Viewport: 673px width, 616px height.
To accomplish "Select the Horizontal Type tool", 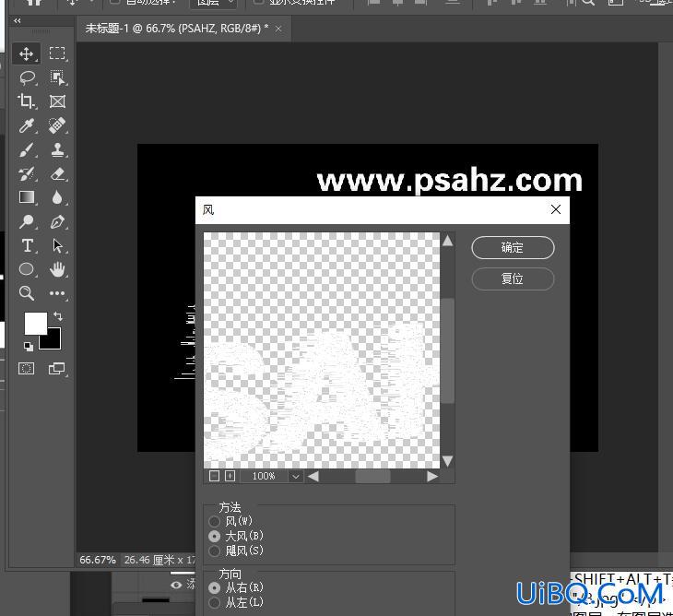I will pyautogui.click(x=27, y=245).
